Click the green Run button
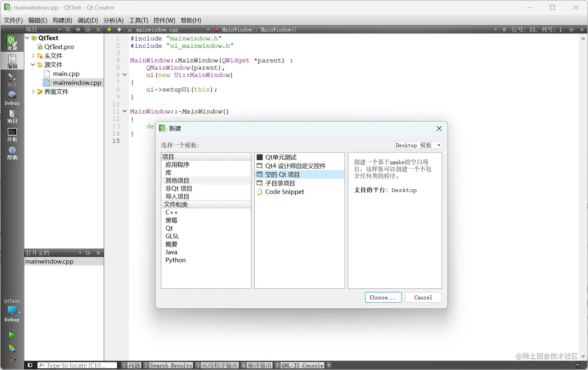 pyautogui.click(x=12, y=335)
